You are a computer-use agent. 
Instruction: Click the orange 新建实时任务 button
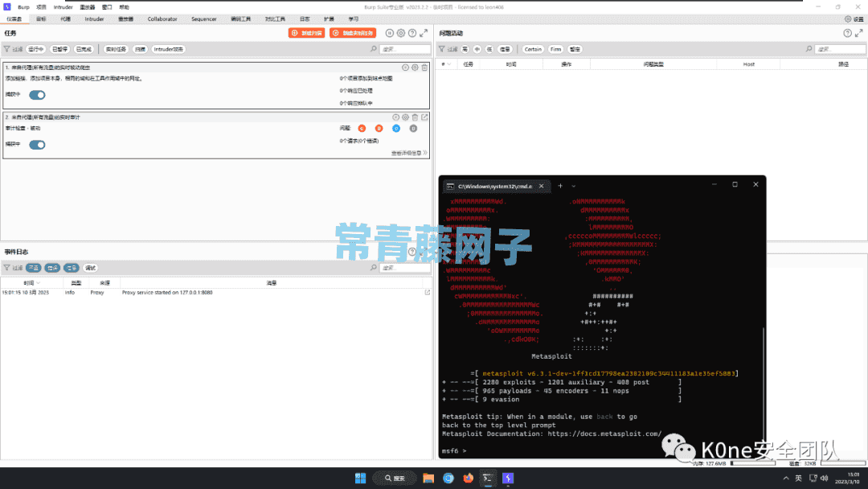[352, 33]
